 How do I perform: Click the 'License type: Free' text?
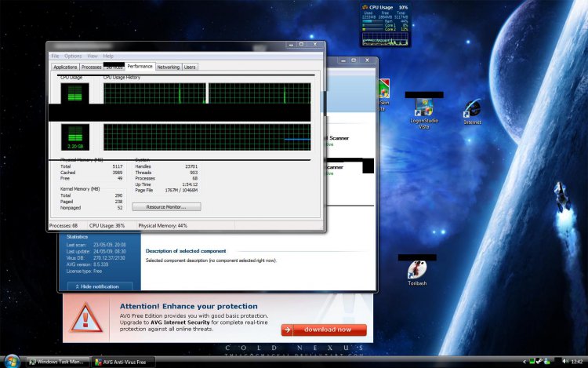click(x=84, y=271)
